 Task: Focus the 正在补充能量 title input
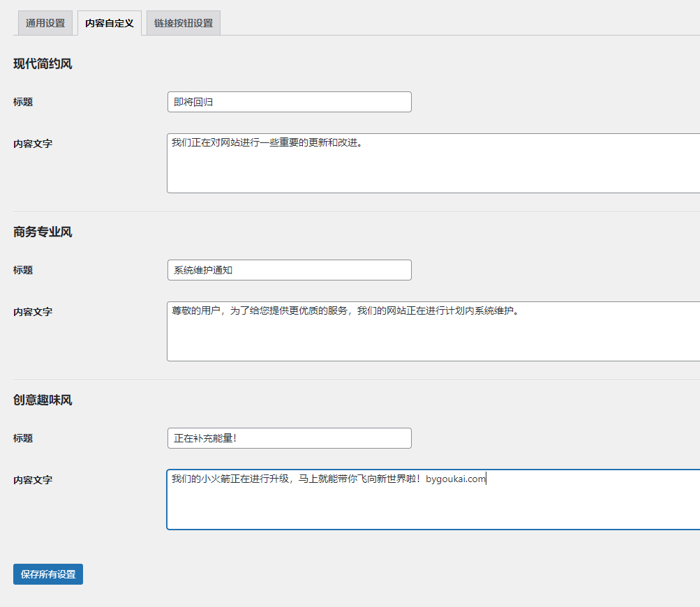pos(290,438)
